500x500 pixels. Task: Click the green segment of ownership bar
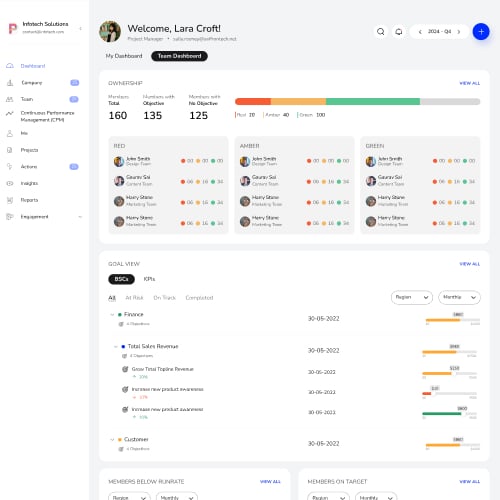(x=373, y=101)
